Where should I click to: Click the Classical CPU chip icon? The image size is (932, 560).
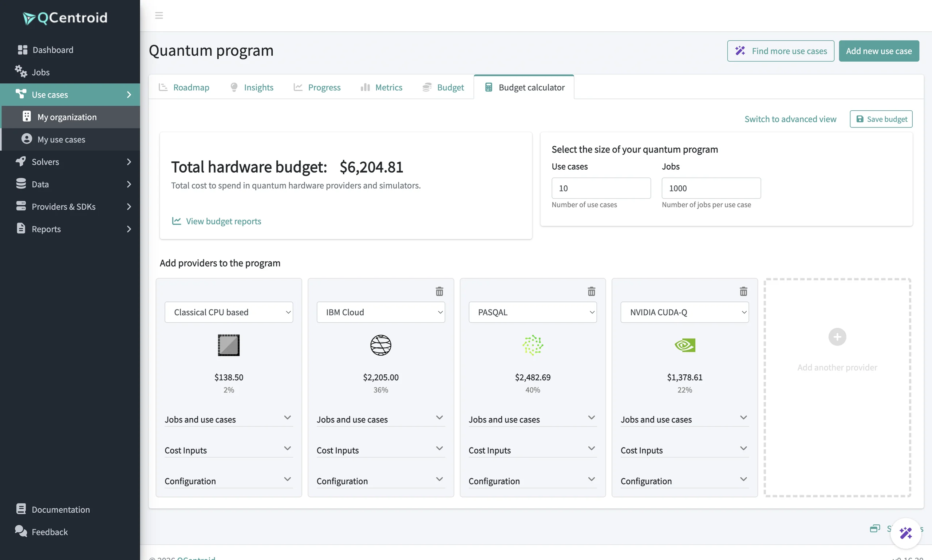229,345
